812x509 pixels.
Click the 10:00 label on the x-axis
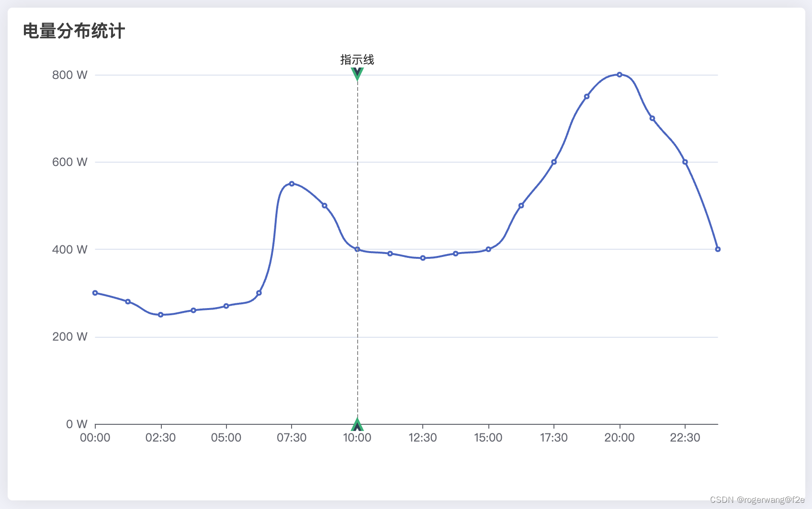tap(357, 437)
